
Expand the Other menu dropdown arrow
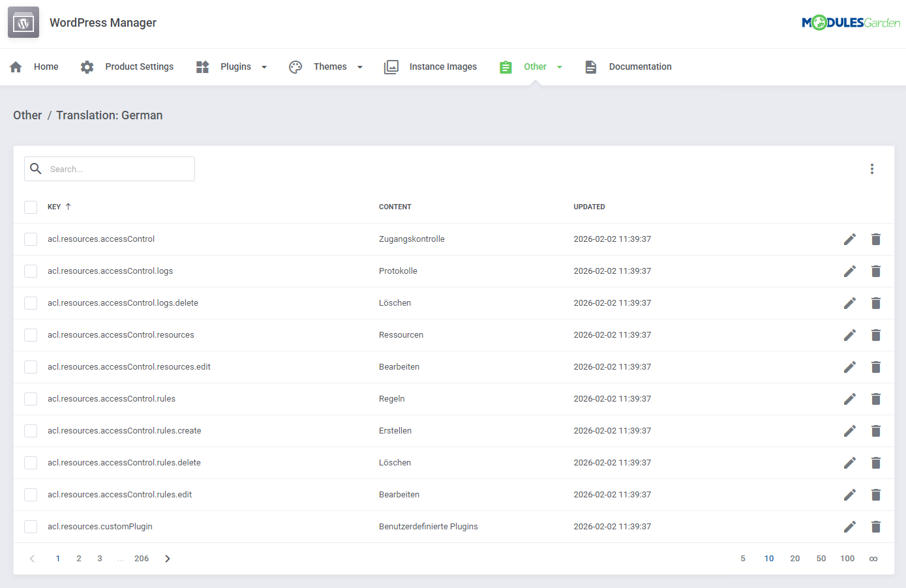(x=560, y=66)
